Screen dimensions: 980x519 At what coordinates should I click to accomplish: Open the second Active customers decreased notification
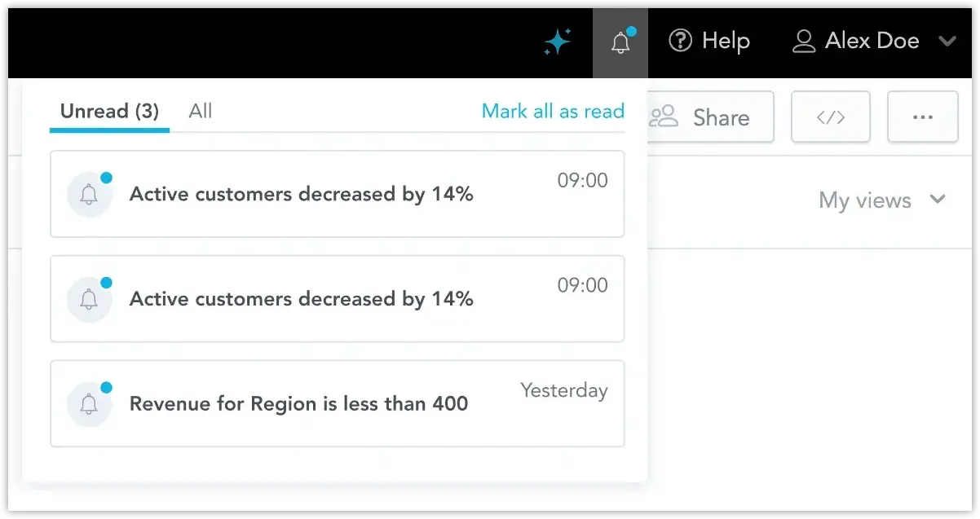coord(301,299)
